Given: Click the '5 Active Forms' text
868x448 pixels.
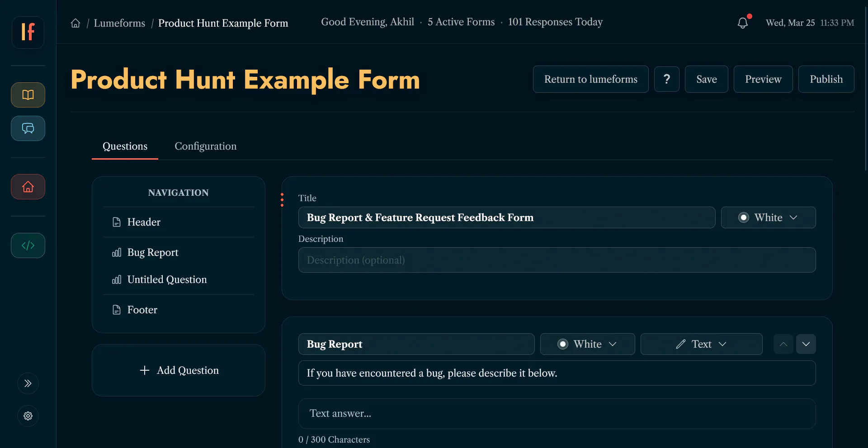Looking at the screenshot, I should click(x=461, y=22).
